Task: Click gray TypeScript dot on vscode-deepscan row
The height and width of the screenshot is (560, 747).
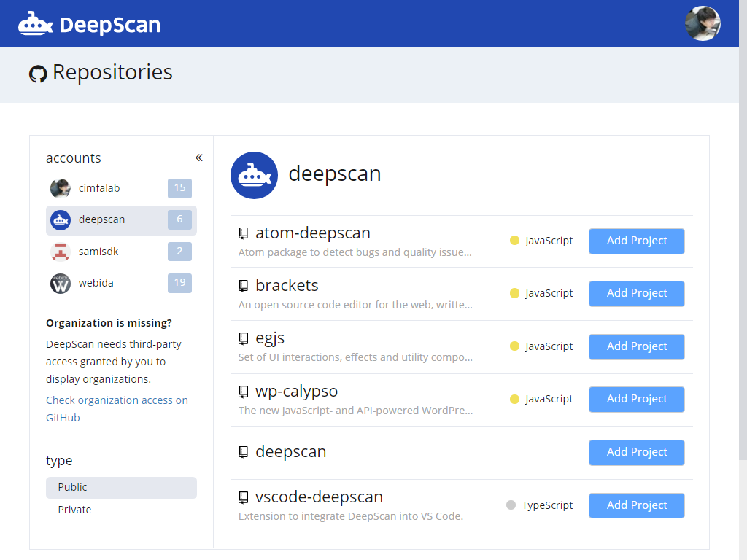Action: 511,505
